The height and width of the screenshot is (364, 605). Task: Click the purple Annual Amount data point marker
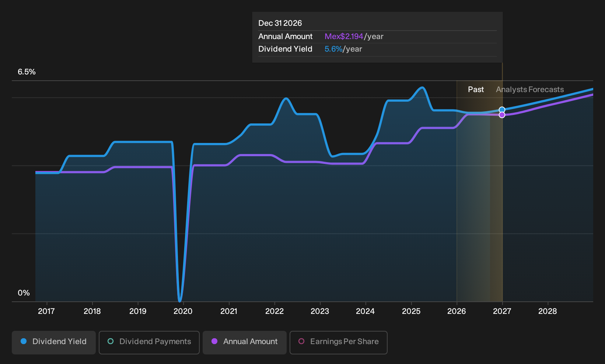(502, 115)
